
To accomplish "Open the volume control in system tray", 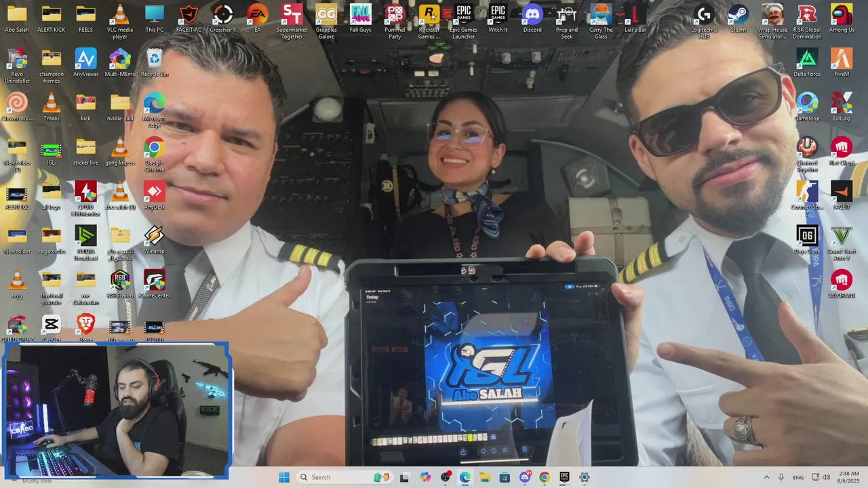I will pos(826,477).
